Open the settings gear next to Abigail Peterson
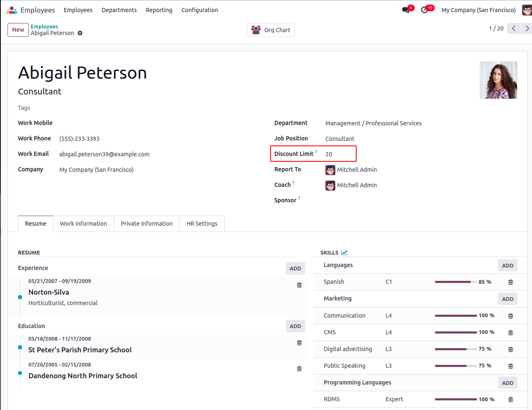Viewport: 532px width, 410px height. click(80, 33)
